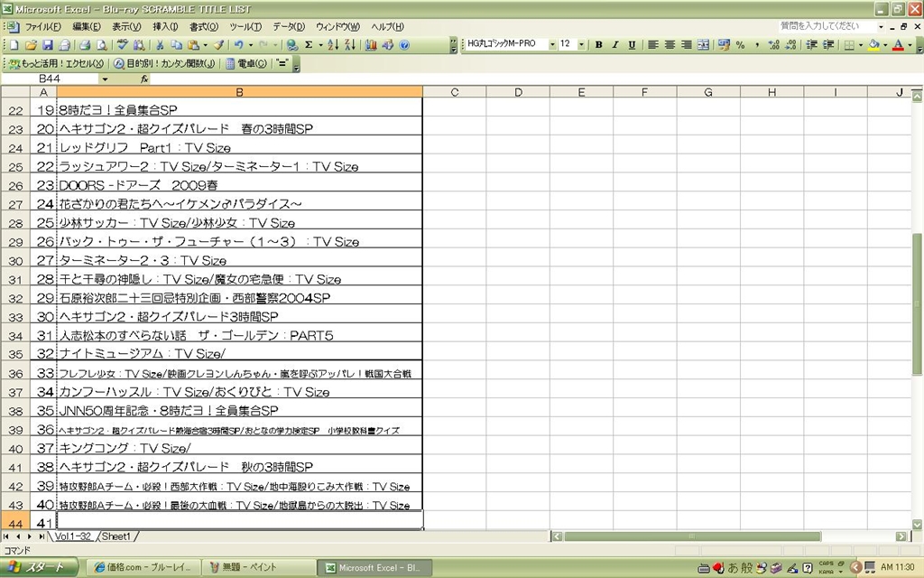Apply percent style format
The height and width of the screenshot is (578, 924).
coord(741,45)
